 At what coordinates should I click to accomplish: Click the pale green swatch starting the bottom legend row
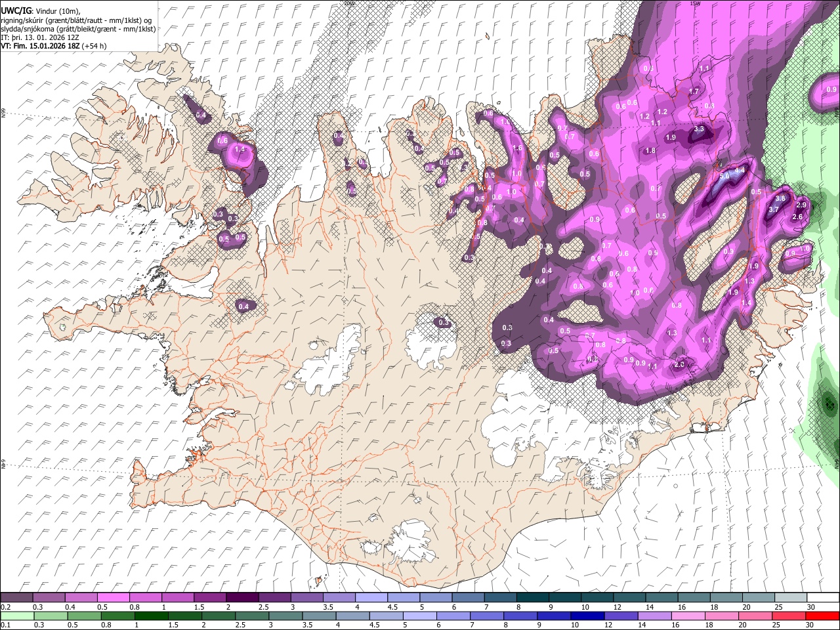(16, 616)
